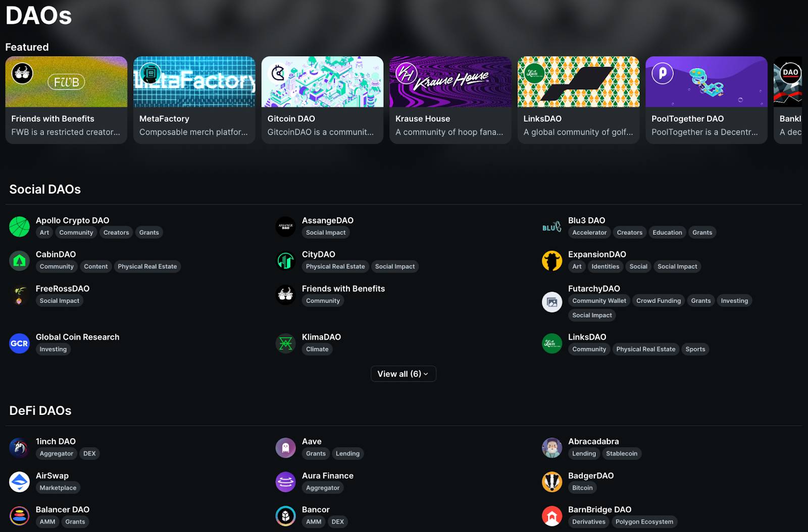Open the Apollo Crypto DAO listing
The width and height of the screenshot is (808, 532).
coord(72,220)
